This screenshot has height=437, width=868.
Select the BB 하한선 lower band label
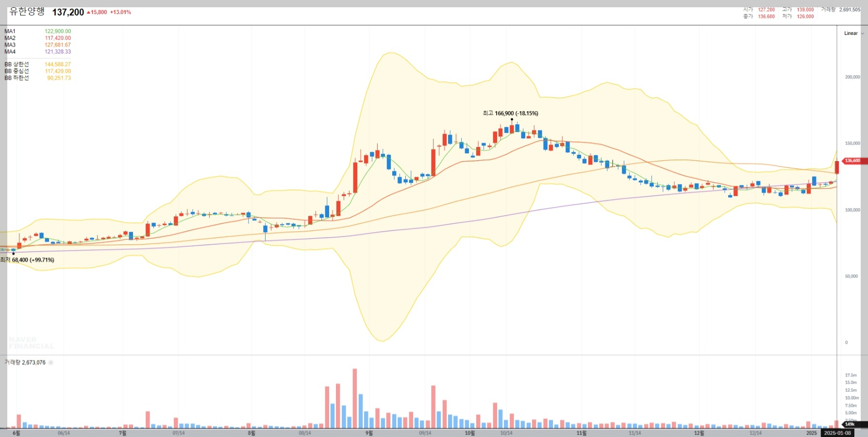[17, 78]
